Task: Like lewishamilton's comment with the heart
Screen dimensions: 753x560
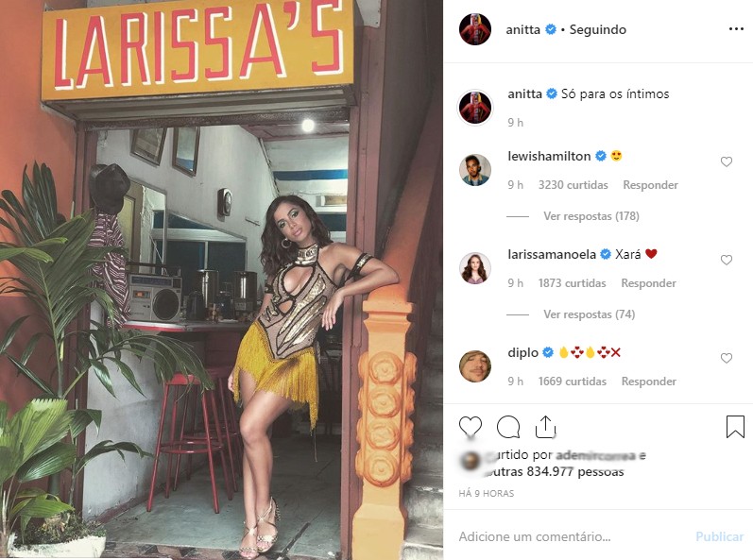Action: tap(727, 161)
